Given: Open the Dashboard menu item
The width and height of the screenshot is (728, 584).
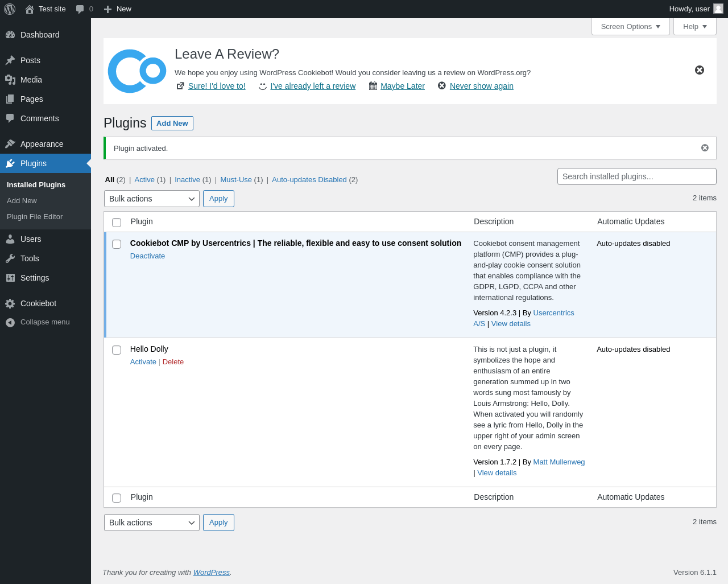Looking at the screenshot, I should click(45, 35).
